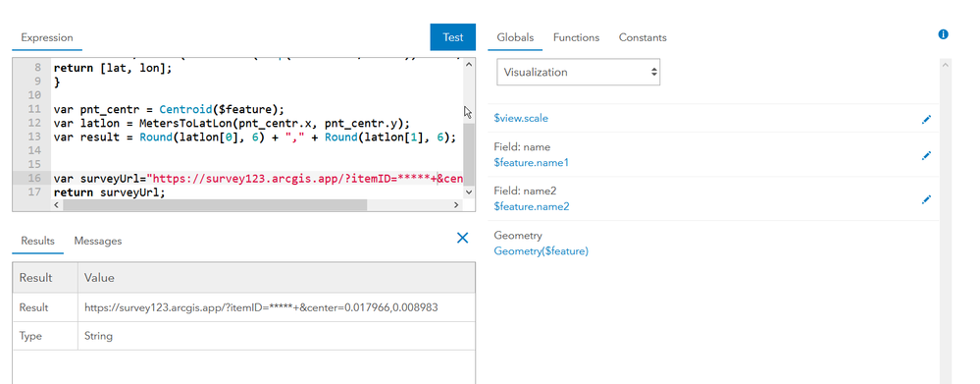
Task: Click the 'return surveyUrl;' line
Action: point(109,192)
